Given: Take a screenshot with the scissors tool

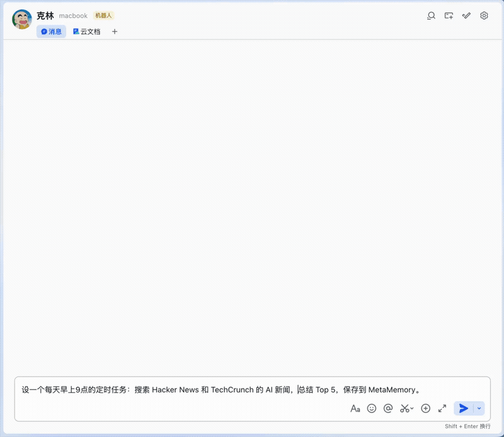Looking at the screenshot, I should point(404,409).
